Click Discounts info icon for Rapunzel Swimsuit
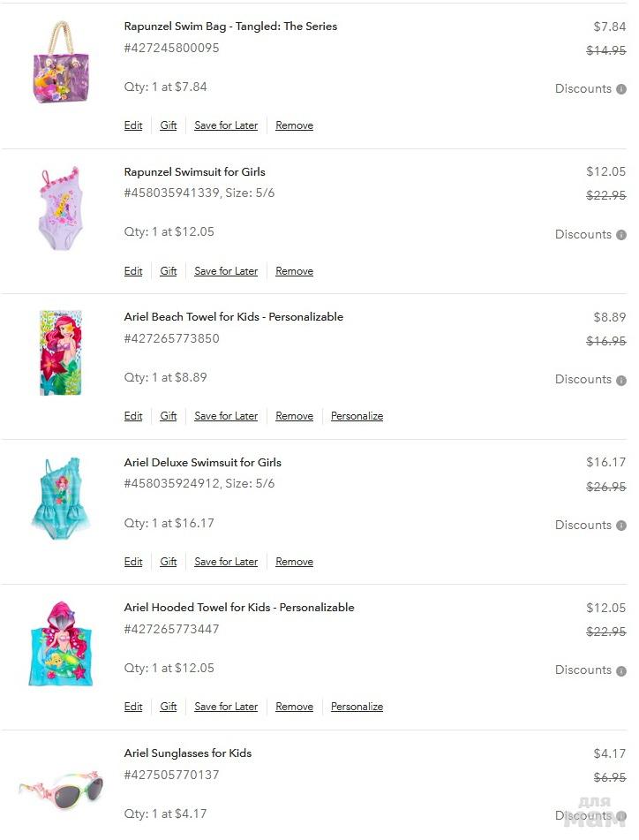The width and height of the screenshot is (639, 840). pos(621,235)
